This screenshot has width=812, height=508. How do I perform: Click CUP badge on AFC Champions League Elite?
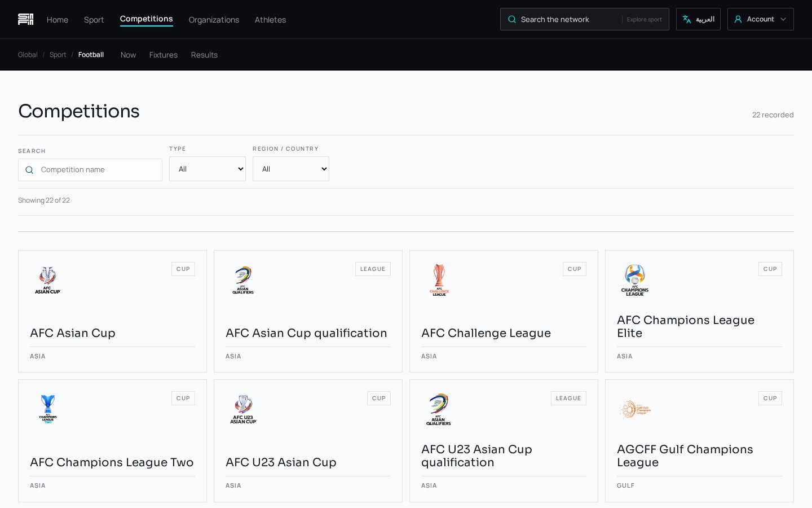click(x=770, y=269)
